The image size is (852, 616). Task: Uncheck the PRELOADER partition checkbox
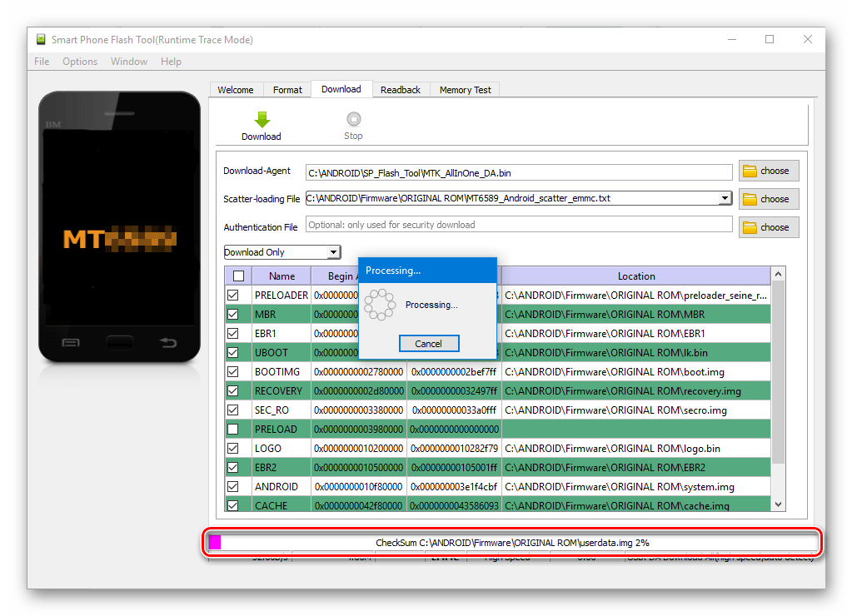coord(233,296)
